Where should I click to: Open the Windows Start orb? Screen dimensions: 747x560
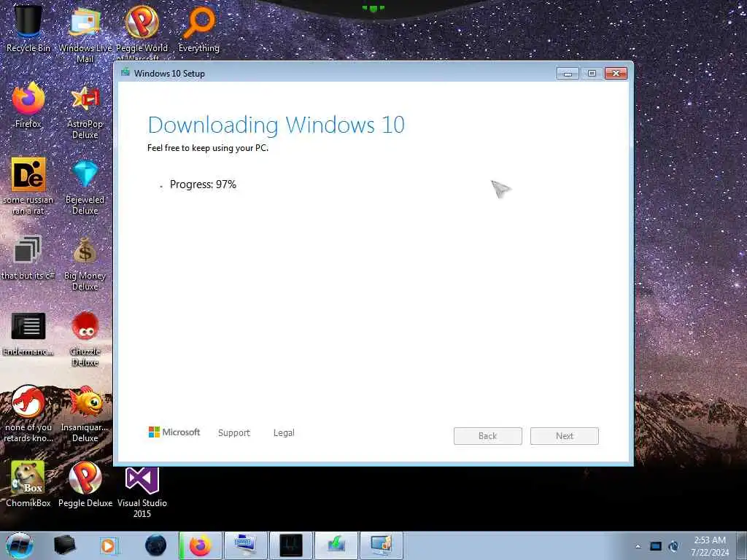(20, 545)
